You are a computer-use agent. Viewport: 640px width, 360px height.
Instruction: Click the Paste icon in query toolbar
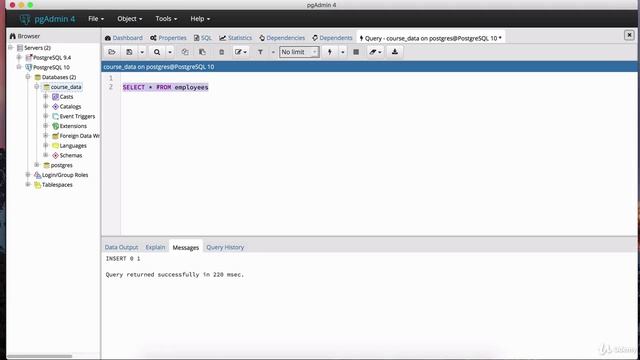point(202,52)
